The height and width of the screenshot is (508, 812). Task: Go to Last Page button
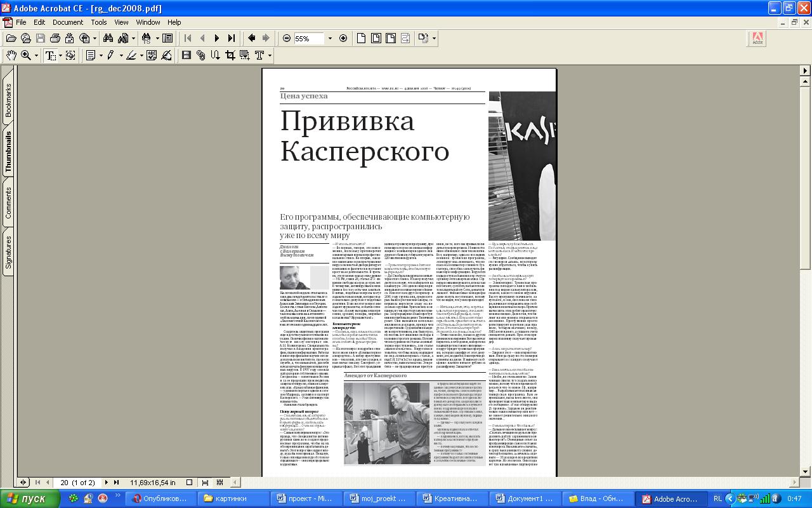pyautogui.click(x=232, y=38)
